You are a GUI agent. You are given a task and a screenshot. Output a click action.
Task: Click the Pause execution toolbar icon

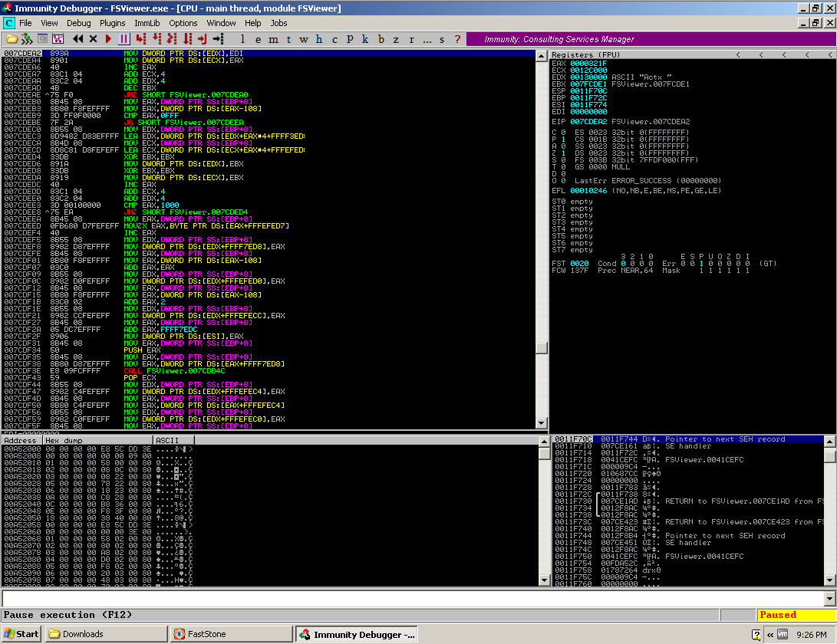point(124,39)
